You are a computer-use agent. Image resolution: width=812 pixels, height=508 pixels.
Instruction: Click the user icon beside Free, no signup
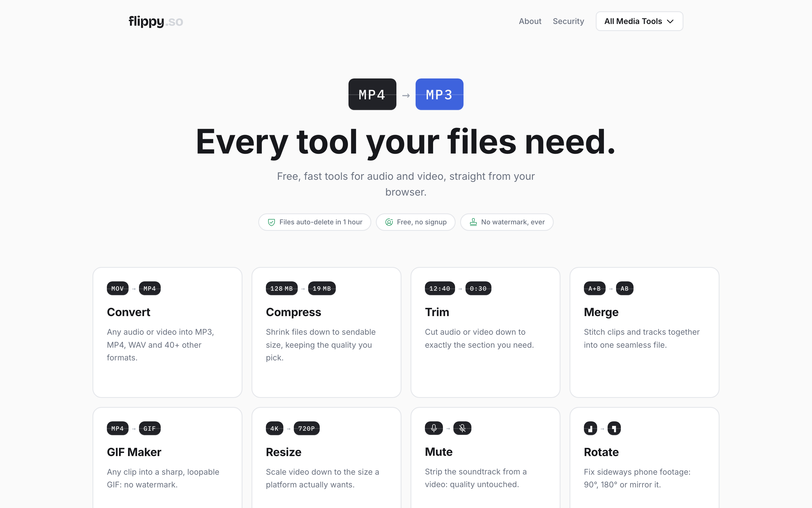(x=389, y=222)
